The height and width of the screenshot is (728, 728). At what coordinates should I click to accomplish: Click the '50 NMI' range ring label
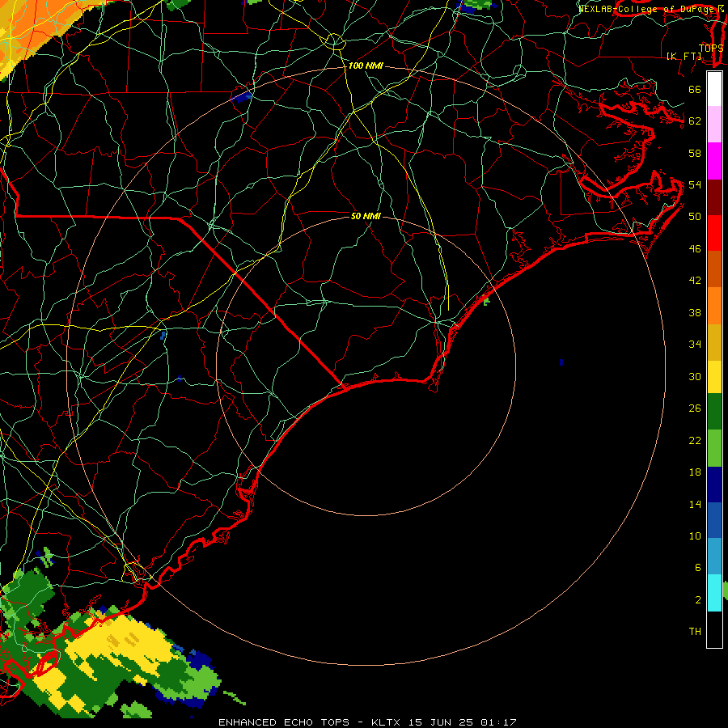tap(366, 216)
